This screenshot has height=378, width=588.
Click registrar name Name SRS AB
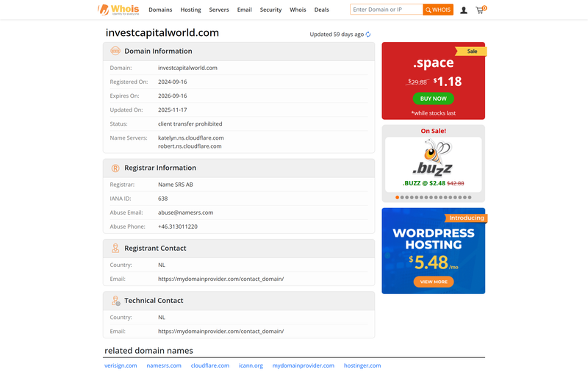tap(176, 185)
